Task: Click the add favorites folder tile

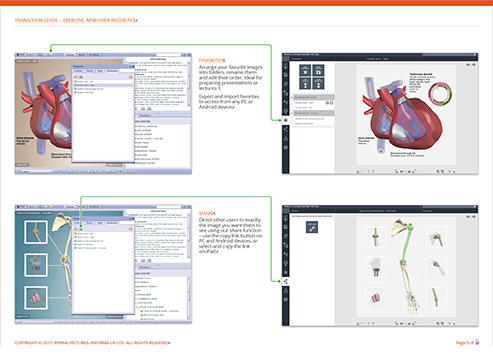Action: (318, 70)
